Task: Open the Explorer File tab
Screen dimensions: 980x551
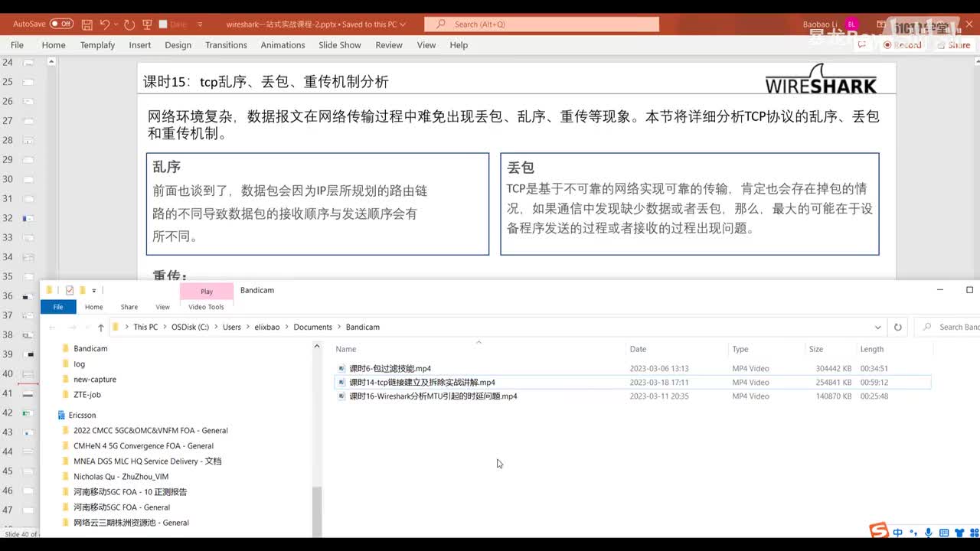Action: click(x=58, y=307)
